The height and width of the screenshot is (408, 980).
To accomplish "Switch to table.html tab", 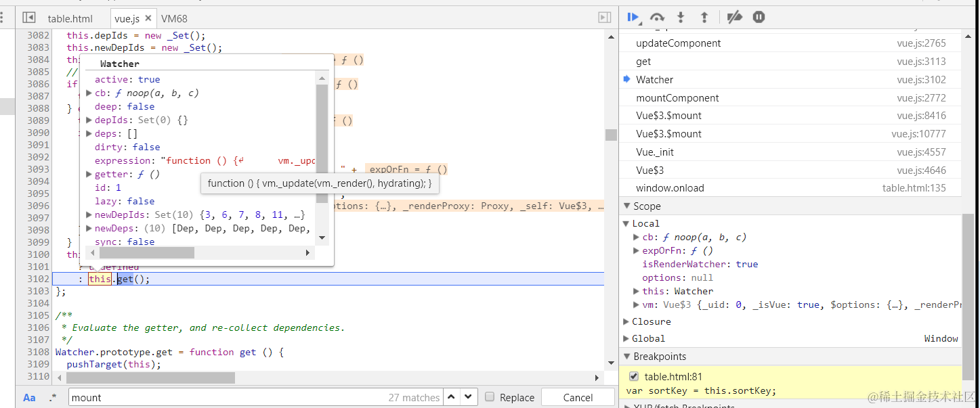I will [x=70, y=18].
